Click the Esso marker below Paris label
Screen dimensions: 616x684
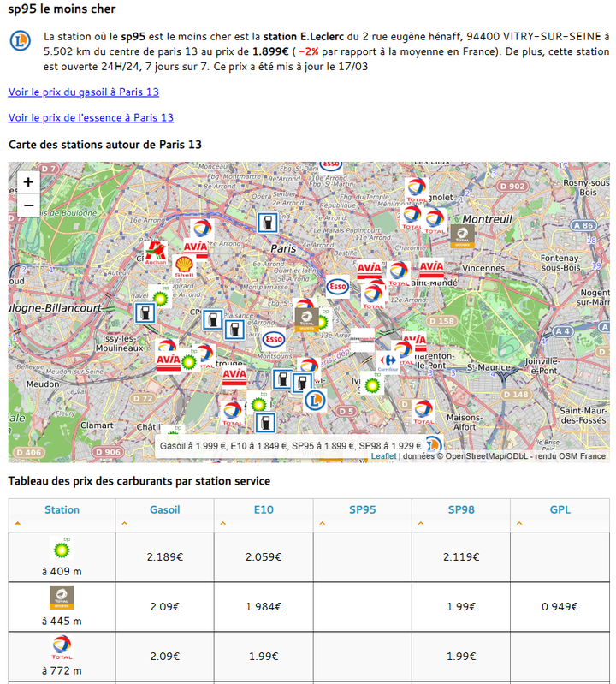tap(338, 286)
